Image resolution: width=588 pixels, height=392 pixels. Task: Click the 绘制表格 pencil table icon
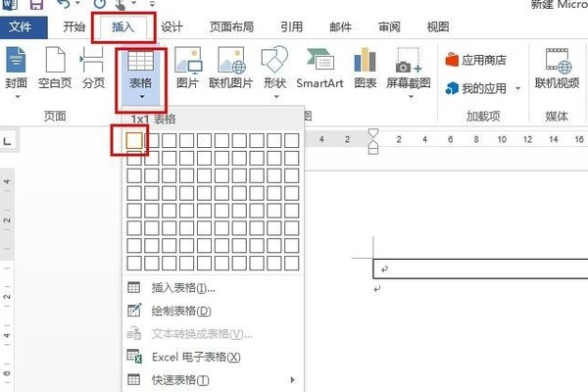coord(134,311)
